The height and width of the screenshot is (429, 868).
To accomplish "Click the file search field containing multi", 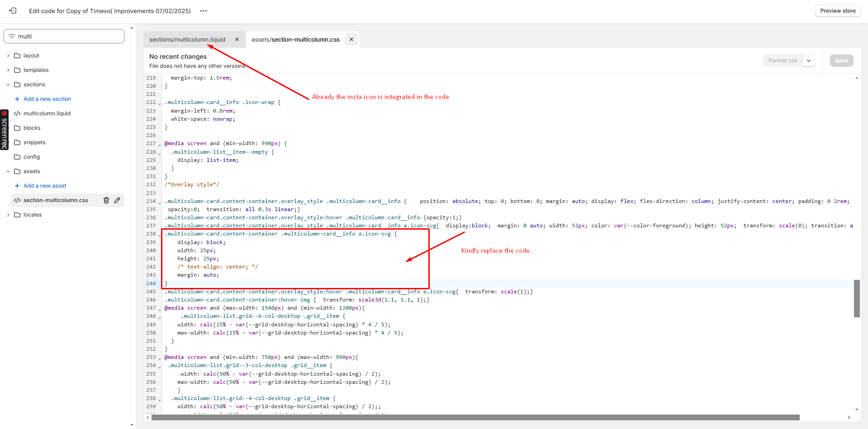I will pyautogui.click(x=64, y=36).
